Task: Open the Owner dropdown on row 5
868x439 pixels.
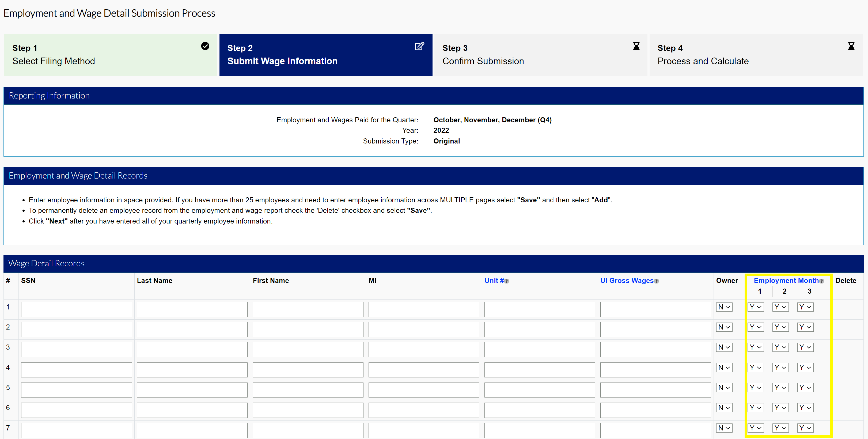Action: [724, 387]
